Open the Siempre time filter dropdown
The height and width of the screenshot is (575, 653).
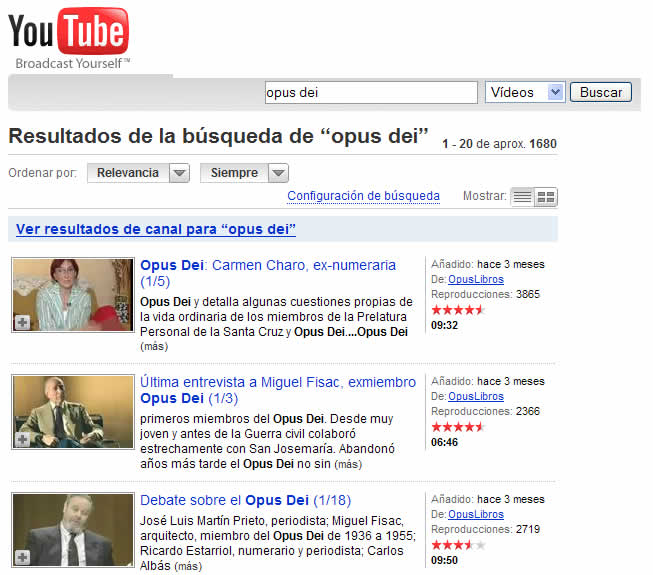click(x=244, y=173)
